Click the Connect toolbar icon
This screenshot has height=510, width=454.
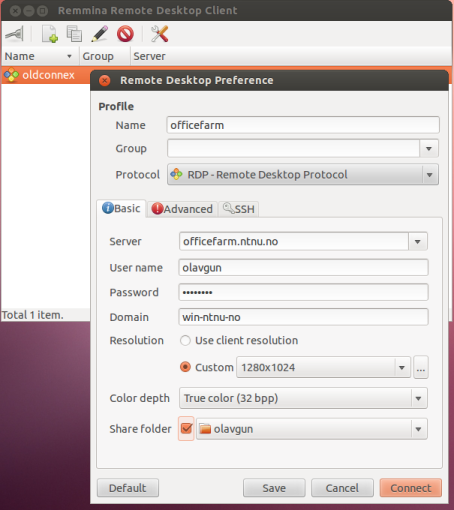14,34
